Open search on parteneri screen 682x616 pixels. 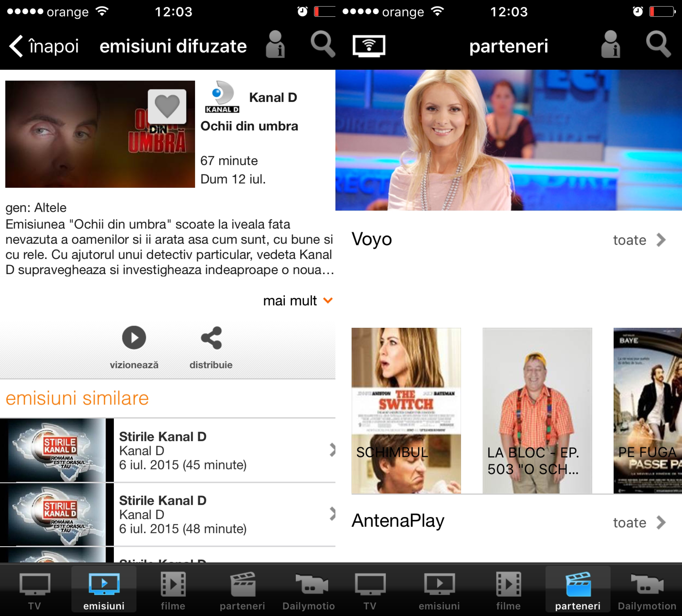click(x=658, y=44)
